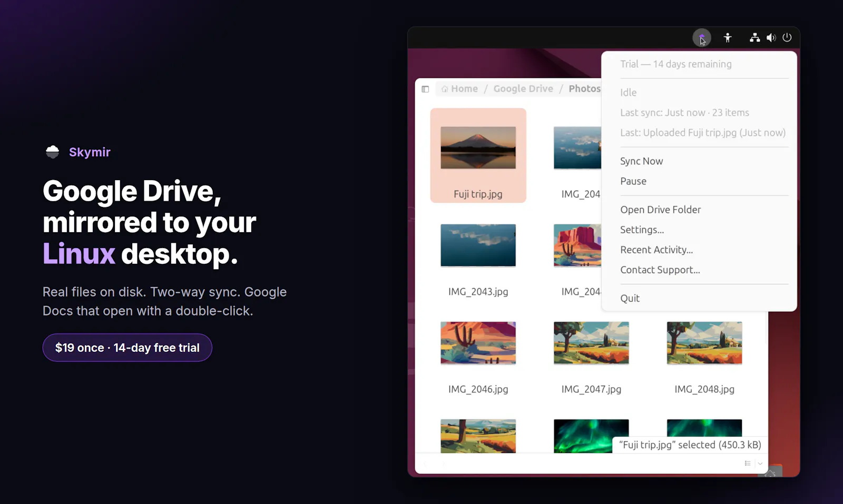This screenshot has height=504, width=843.
Task: Click the $19 once 14-day free trial button
Action: pyautogui.click(x=128, y=348)
